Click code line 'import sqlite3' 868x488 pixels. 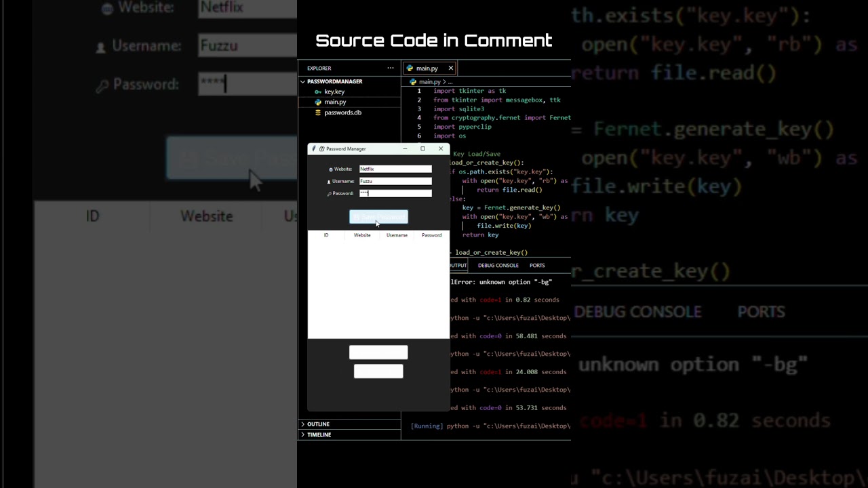click(x=459, y=108)
